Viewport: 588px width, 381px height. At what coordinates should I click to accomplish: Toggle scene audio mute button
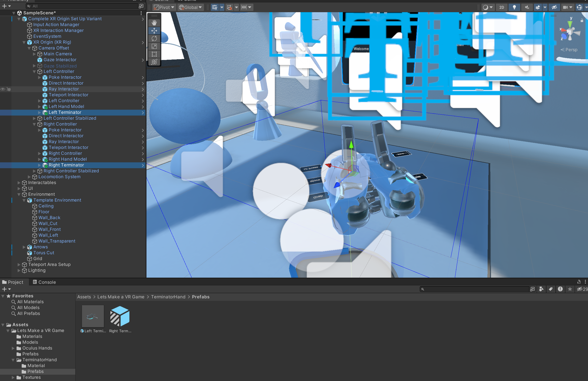tap(527, 7)
